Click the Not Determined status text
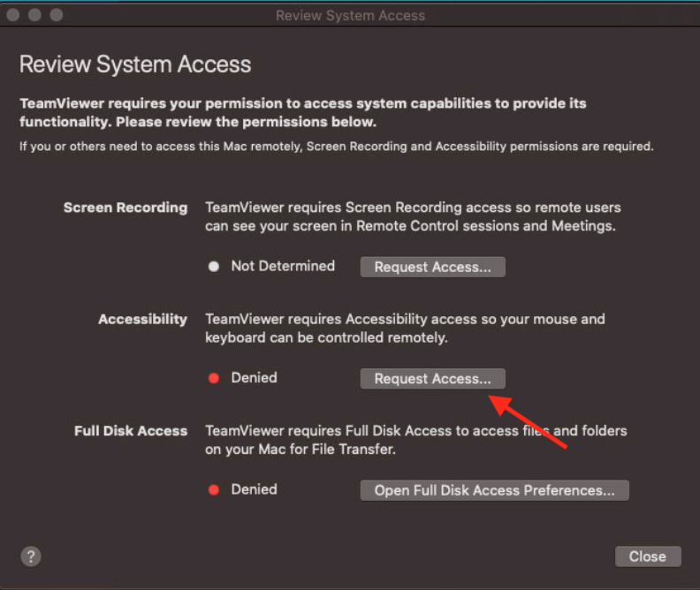700x590 pixels. [283, 266]
